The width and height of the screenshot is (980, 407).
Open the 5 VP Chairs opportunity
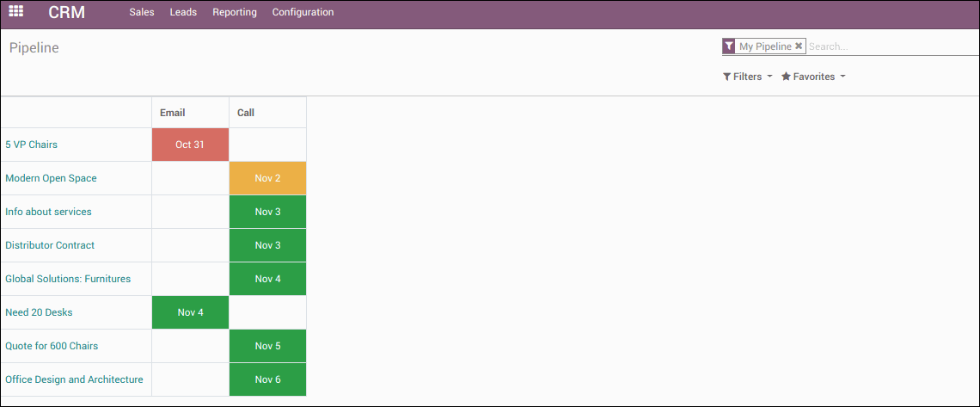point(32,145)
